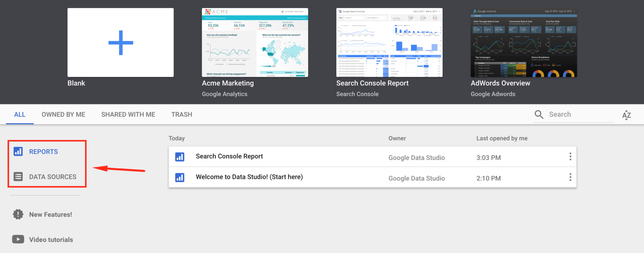644x253 pixels.
Task: Open more options for Search Console Report row
Action: 570,156
